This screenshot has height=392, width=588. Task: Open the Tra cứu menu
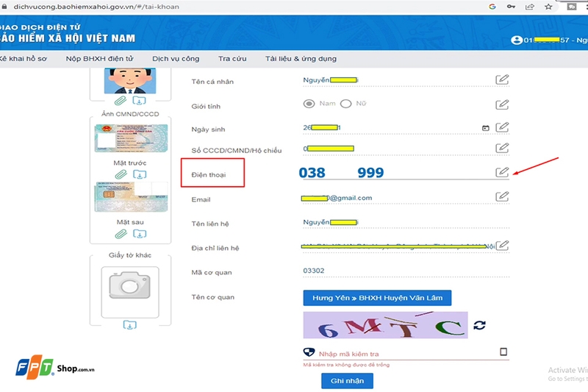pos(232,59)
